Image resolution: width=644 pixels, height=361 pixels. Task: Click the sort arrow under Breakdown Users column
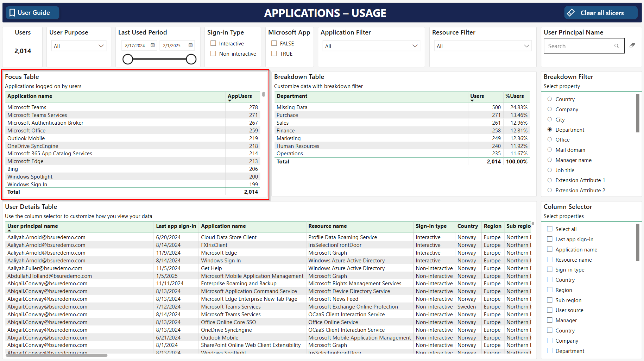(x=472, y=101)
